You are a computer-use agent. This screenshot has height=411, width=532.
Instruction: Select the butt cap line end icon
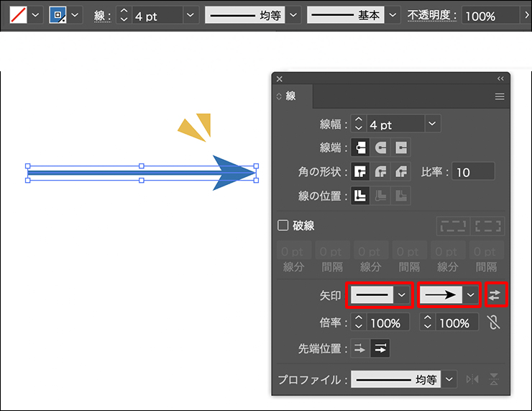coord(359,148)
